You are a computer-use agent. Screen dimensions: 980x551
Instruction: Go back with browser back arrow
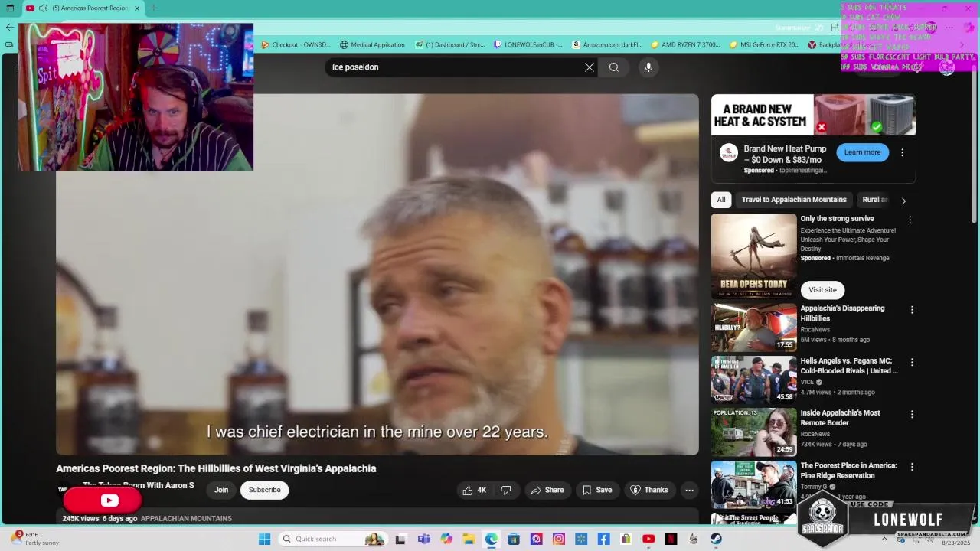(9, 27)
